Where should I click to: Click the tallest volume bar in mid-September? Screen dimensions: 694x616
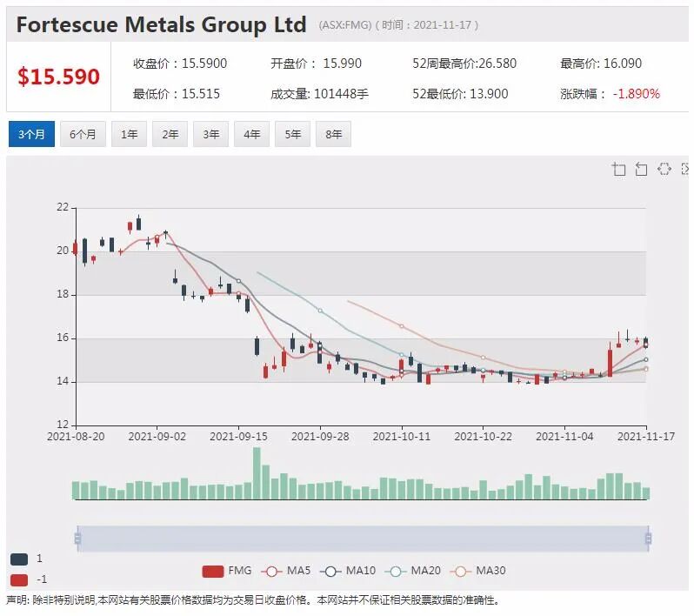[x=257, y=473]
